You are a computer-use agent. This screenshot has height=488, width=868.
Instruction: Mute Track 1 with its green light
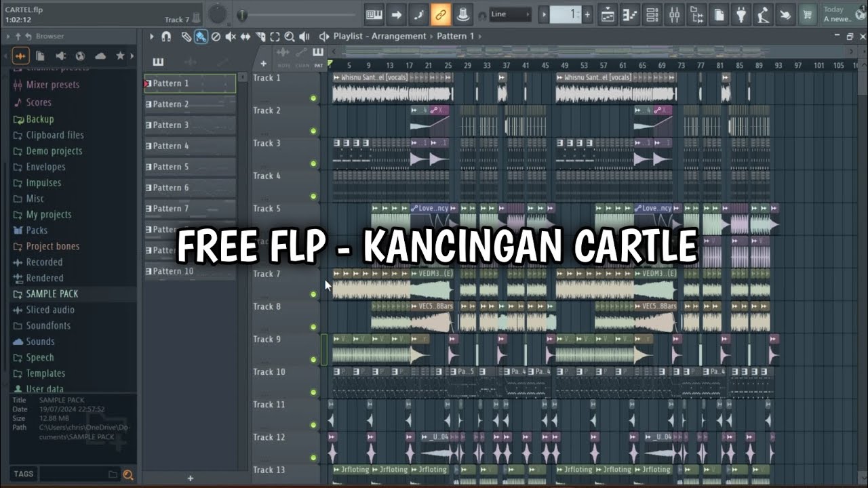tap(313, 98)
